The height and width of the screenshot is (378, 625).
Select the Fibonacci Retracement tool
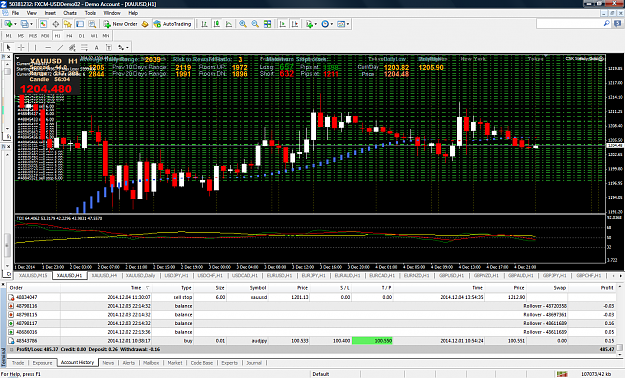85,47
